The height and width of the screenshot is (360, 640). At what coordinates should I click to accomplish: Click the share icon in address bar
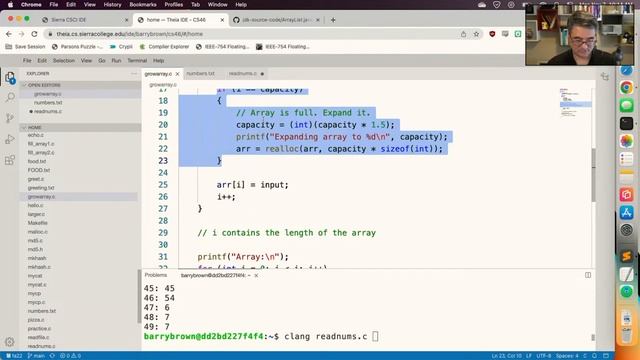(x=463, y=34)
